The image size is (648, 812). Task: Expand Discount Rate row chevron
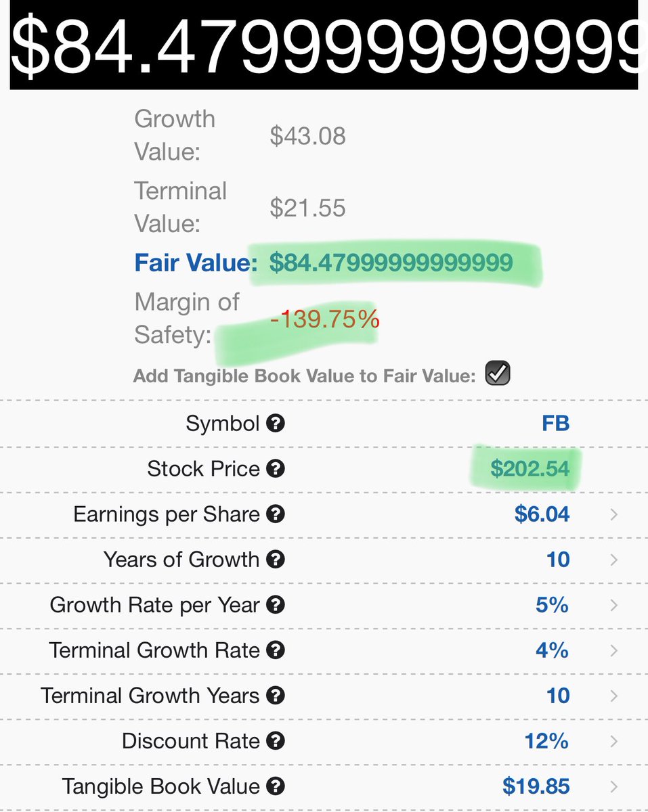[x=613, y=741]
